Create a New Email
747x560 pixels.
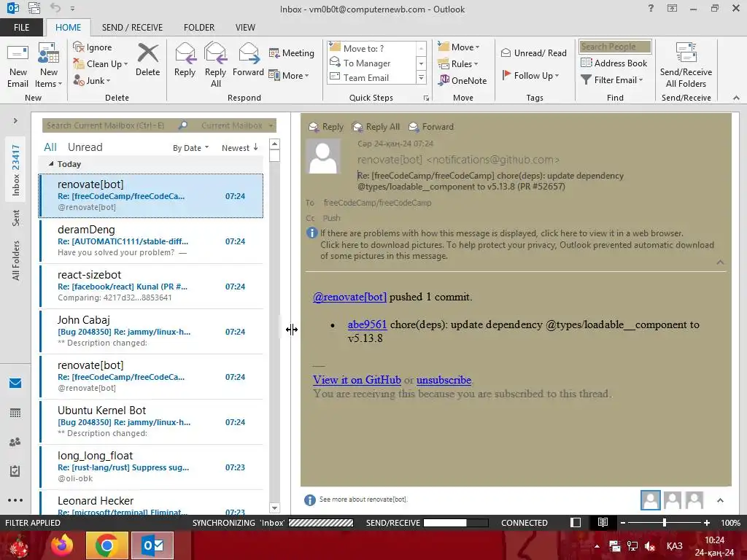coord(18,66)
